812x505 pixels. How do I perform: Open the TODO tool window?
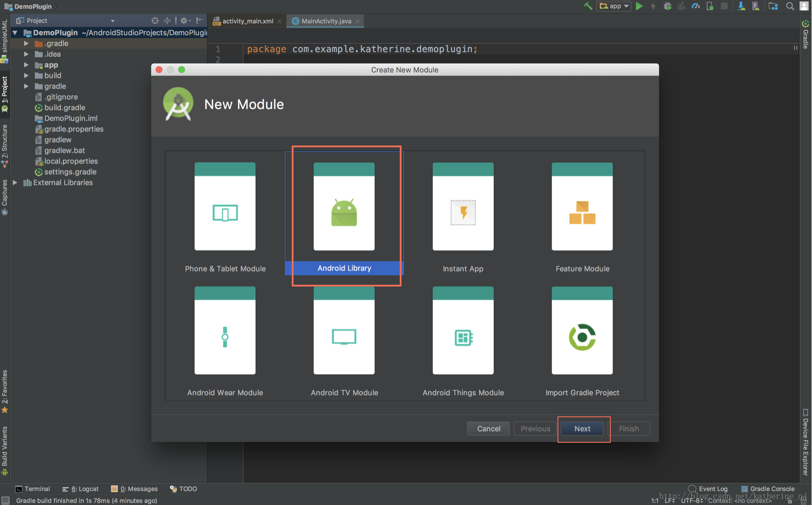coord(184,489)
